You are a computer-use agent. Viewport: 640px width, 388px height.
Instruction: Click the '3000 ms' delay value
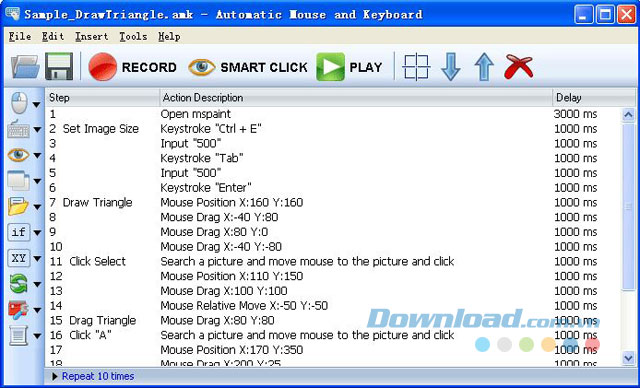click(575, 114)
